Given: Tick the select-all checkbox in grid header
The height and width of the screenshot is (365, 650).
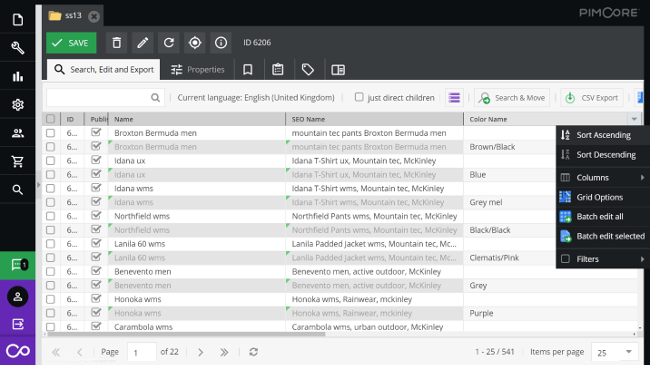Looking at the screenshot, I should point(51,119).
